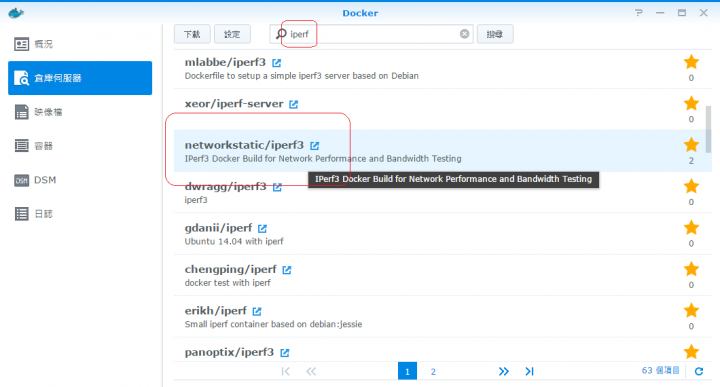Screen dimensions: 720x387
Task: Click the results list vertical scrollbar
Action: click(x=709, y=129)
